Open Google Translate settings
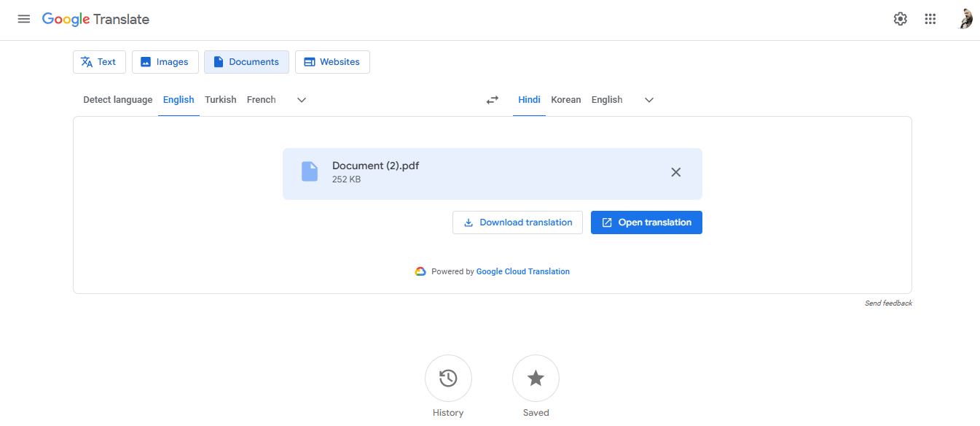Viewport: 980px width, 426px height. [900, 19]
